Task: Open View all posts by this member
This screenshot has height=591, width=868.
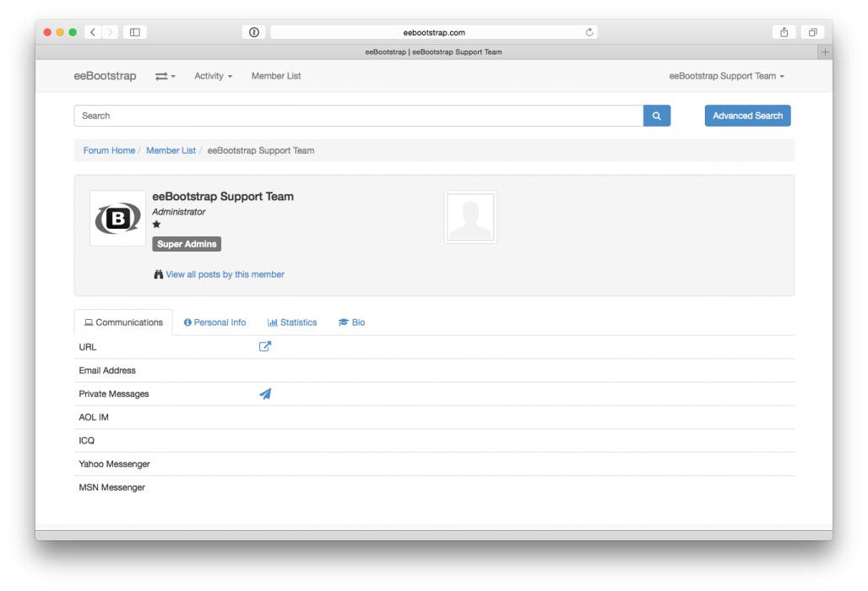Action: click(225, 274)
